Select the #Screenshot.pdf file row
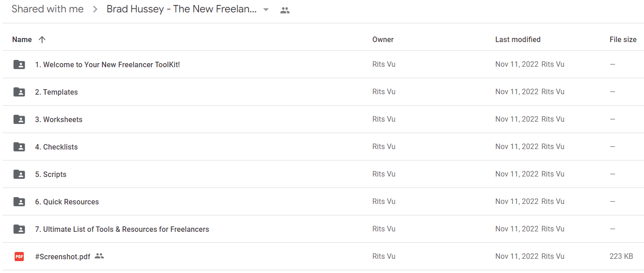644x273 pixels. pos(323,257)
